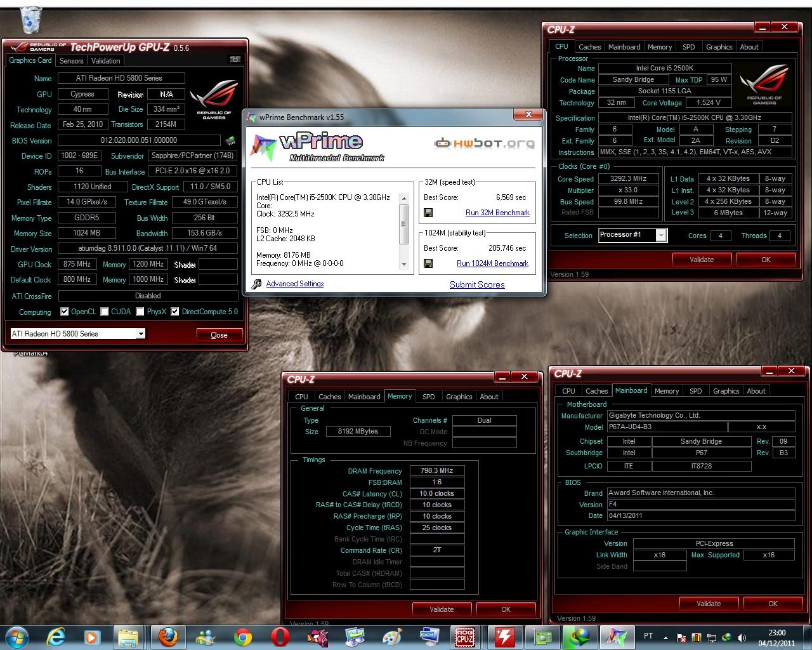Open the Graphics tab in Memory CPU-Z window
This screenshot has width=812, height=650.
coord(459,397)
